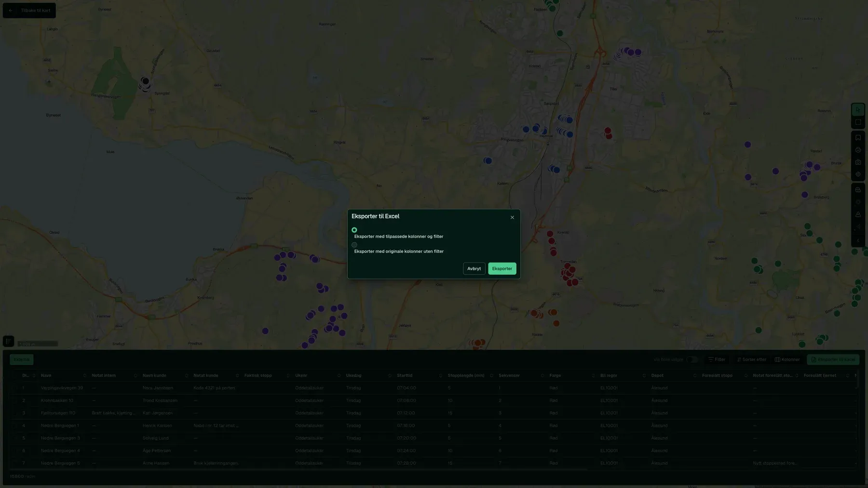Sort by the Farge column arrows

(x=593, y=376)
